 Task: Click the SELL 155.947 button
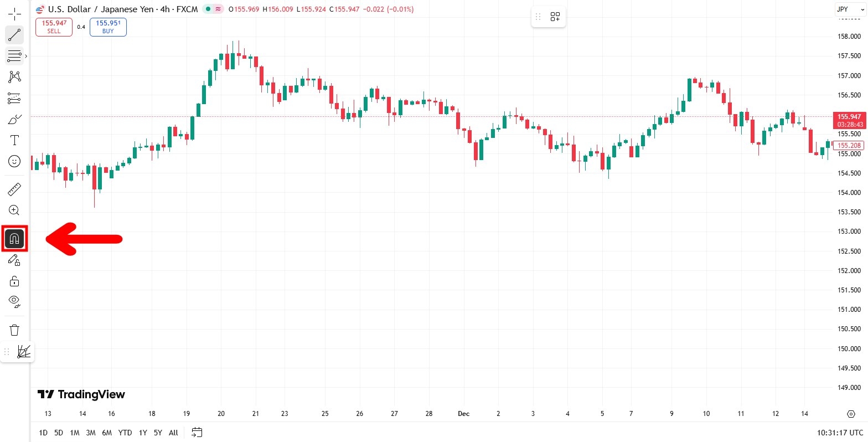(54, 27)
